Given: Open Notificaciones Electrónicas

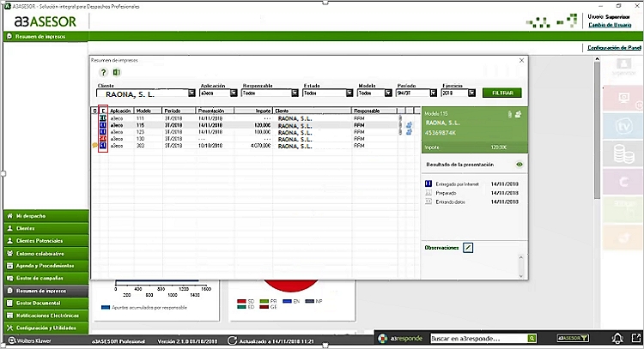Looking at the screenshot, I should [x=46, y=316].
